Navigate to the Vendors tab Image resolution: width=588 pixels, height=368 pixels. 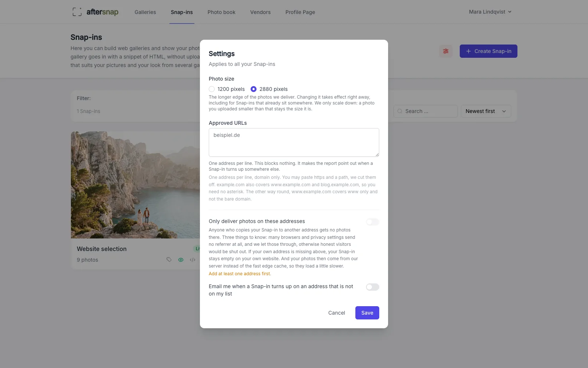point(261,12)
